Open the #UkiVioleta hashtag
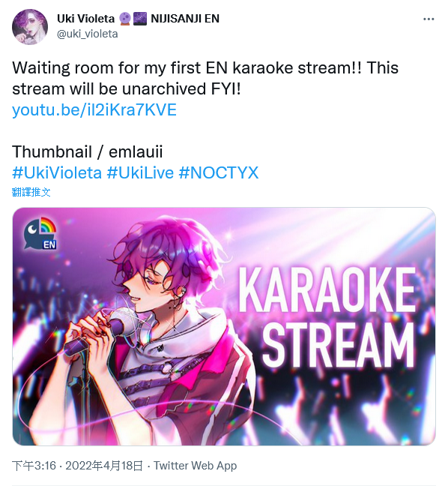 [x=57, y=172]
